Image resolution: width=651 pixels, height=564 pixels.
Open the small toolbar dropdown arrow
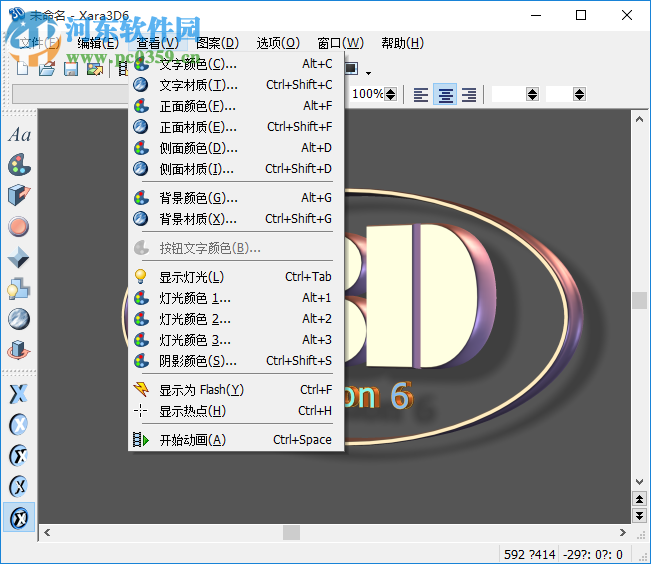pos(368,73)
